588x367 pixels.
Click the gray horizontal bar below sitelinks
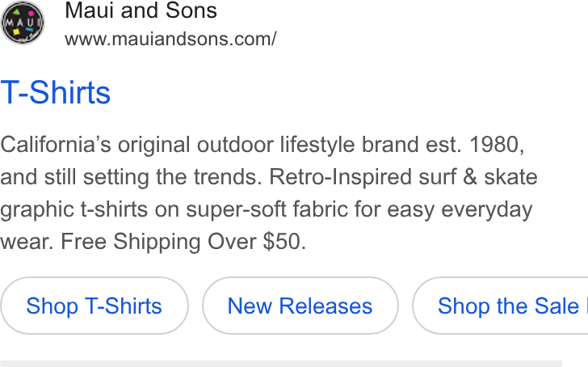281,364
